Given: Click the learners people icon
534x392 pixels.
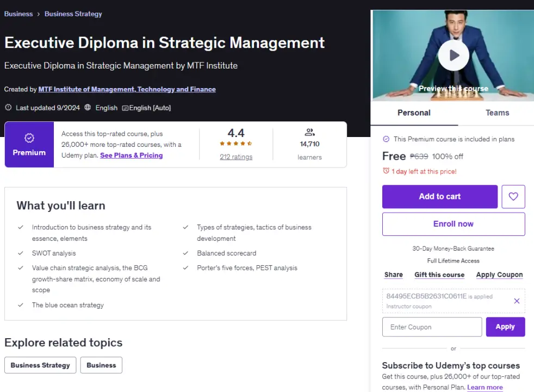Looking at the screenshot, I should point(309,132).
